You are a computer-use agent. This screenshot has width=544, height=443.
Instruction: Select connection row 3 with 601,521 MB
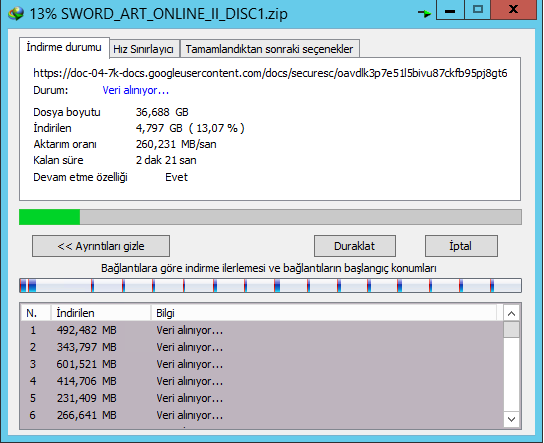(x=262, y=364)
